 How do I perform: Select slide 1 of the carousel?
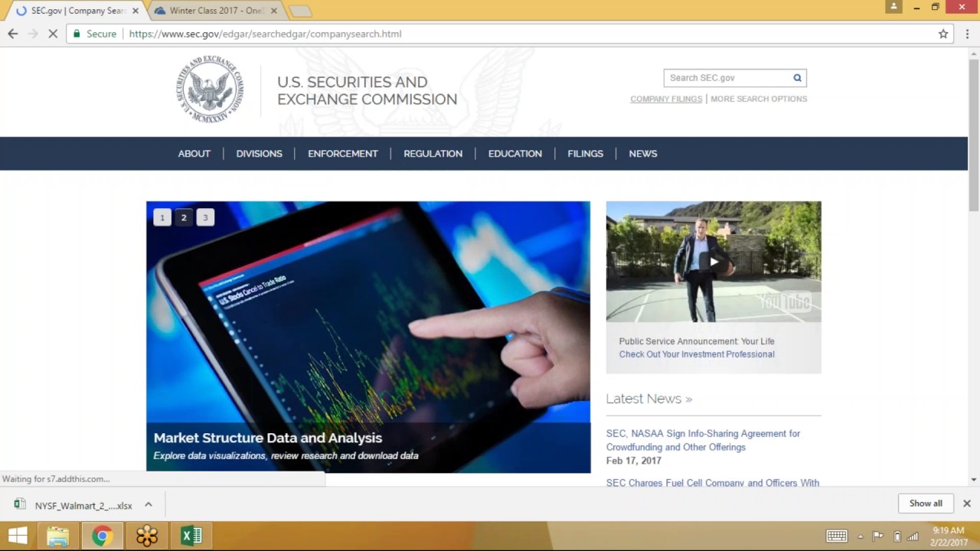pos(162,217)
